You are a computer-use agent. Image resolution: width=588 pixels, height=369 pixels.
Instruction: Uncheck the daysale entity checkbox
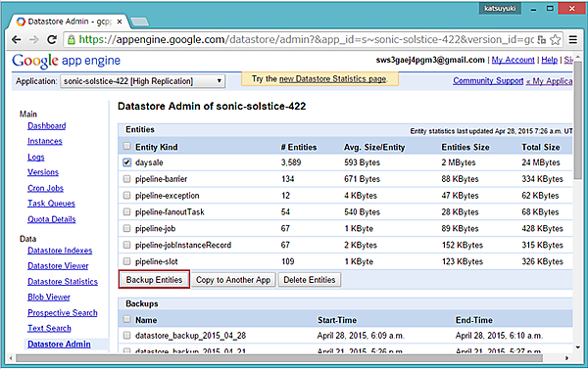(126, 162)
